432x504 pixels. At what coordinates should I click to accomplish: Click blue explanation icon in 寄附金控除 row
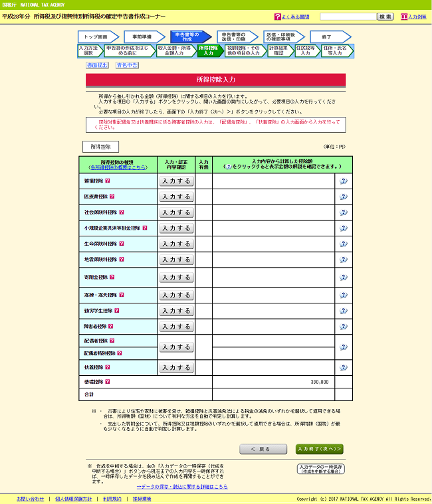(344, 278)
